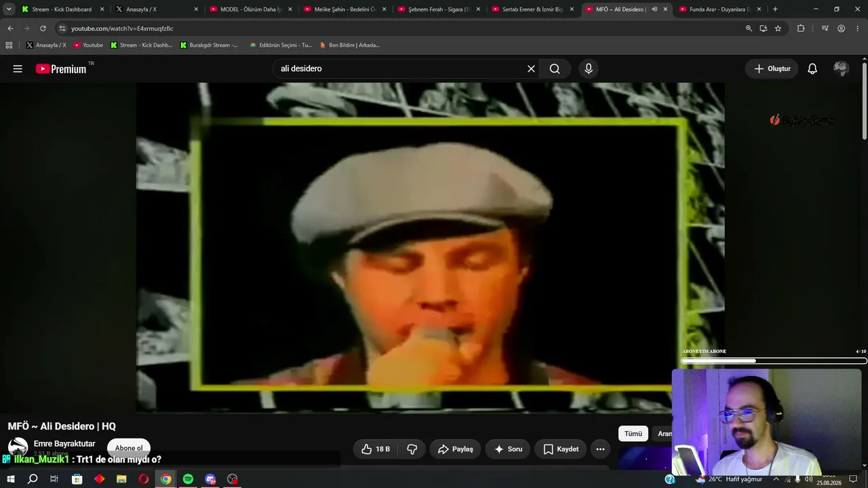
Task: Open Stream - Kick Dashb... bookmark
Action: pos(142,45)
